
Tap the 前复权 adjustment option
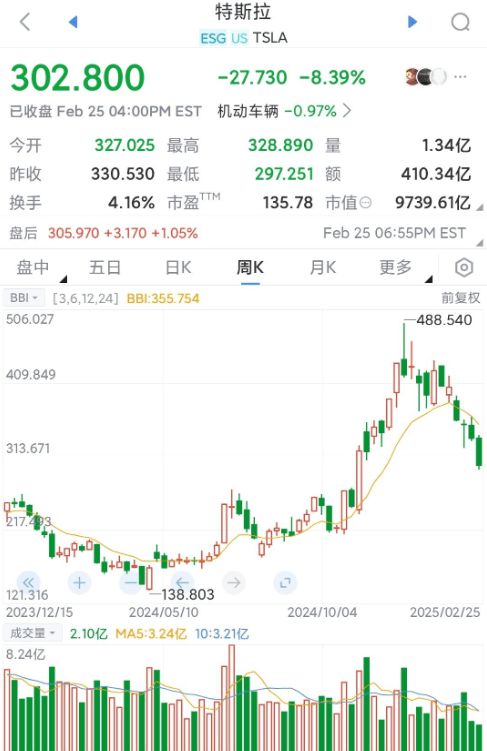tap(460, 298)
